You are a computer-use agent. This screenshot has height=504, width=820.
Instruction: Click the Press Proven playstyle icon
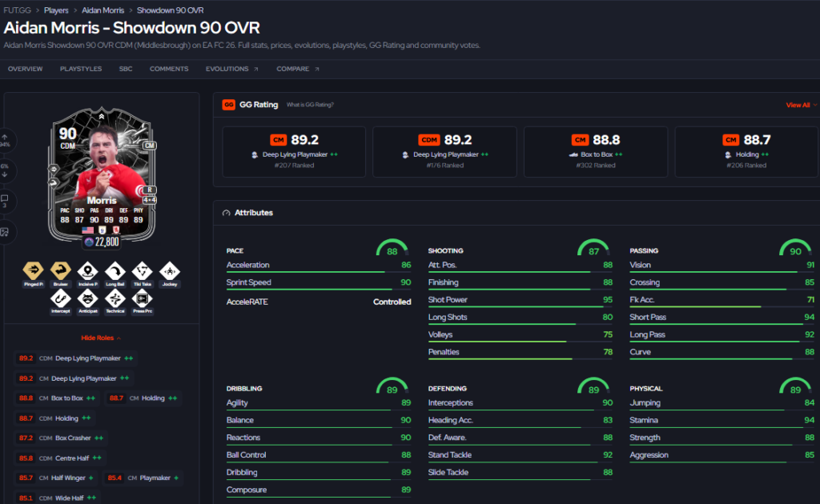coord(143,298)
